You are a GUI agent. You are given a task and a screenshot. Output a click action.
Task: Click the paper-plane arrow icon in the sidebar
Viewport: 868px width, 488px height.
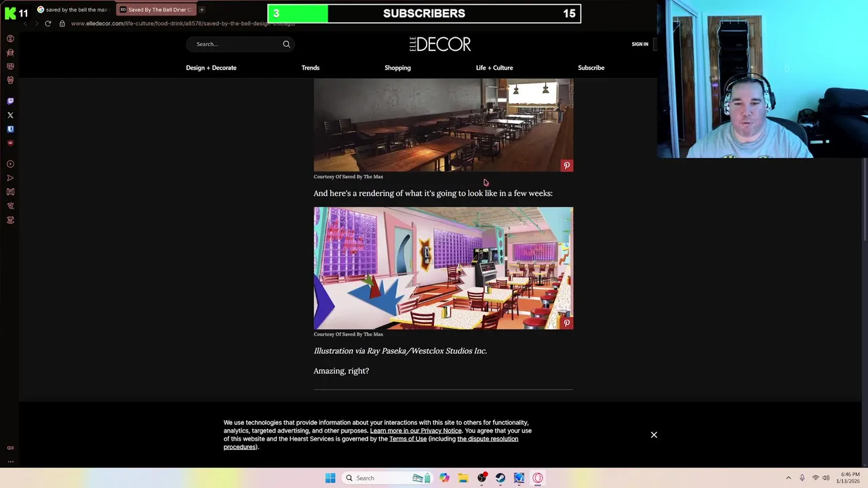click(10, 178)
